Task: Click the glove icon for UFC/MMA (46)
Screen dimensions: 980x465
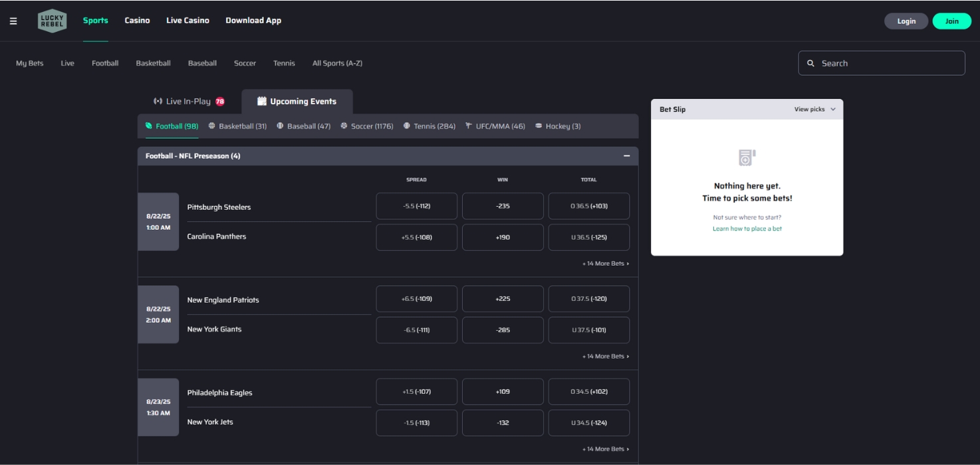Action: point(469,126)
